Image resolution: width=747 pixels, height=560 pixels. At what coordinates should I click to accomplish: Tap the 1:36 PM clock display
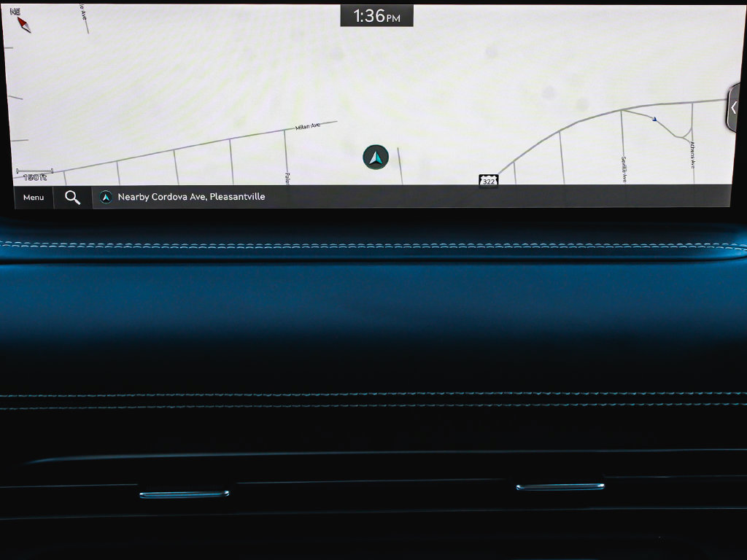pos(376,16)
